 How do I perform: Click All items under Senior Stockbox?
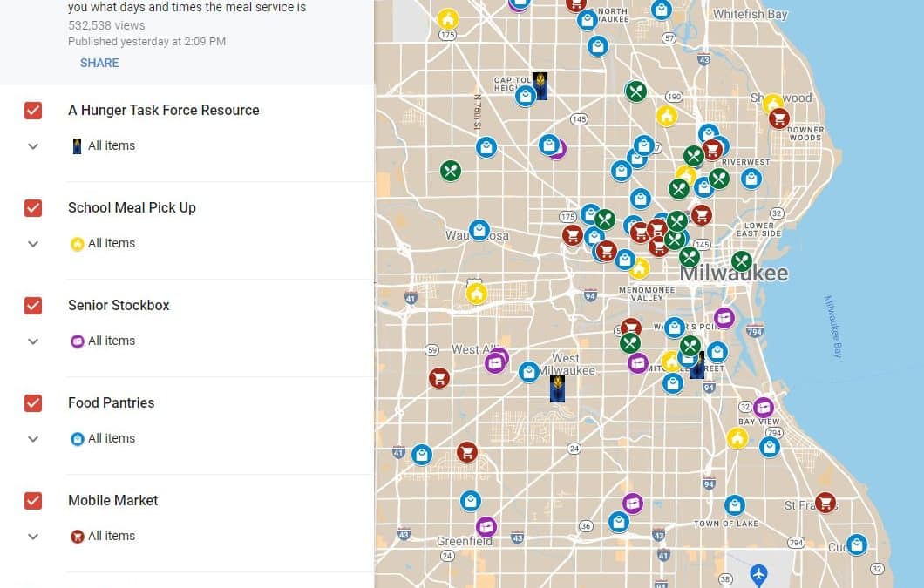point(112,341)
